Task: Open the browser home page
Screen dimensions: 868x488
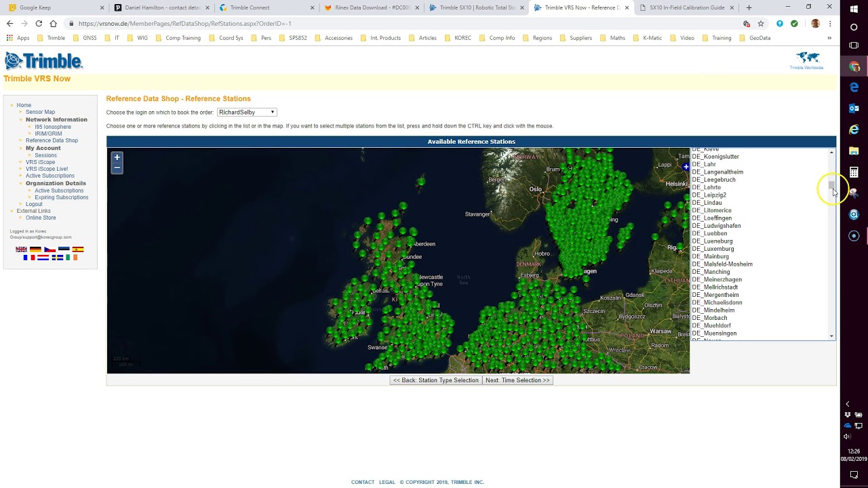Action: pyautogui.click(x=53, y=24)
